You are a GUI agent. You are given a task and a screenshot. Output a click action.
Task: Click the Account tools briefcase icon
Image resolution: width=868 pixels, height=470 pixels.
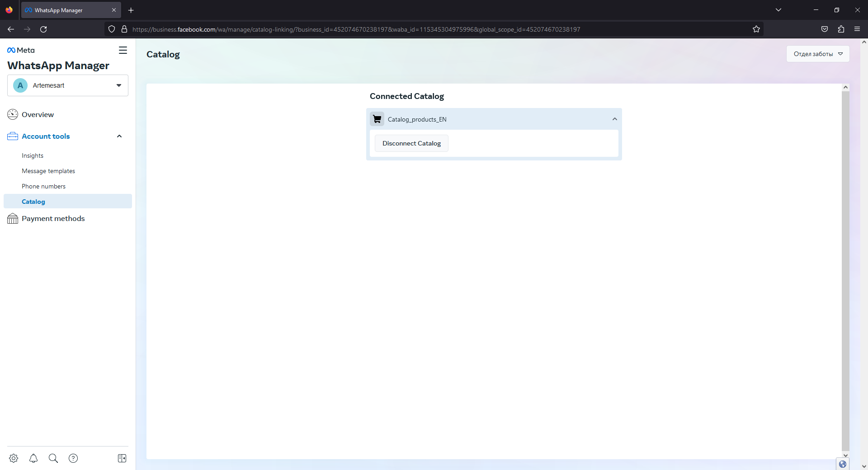coord(13,136)
